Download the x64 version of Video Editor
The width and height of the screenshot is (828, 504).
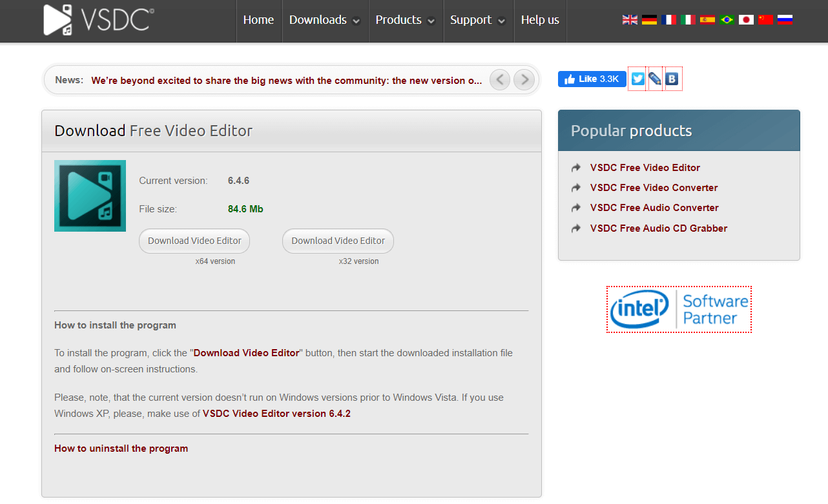194,241
